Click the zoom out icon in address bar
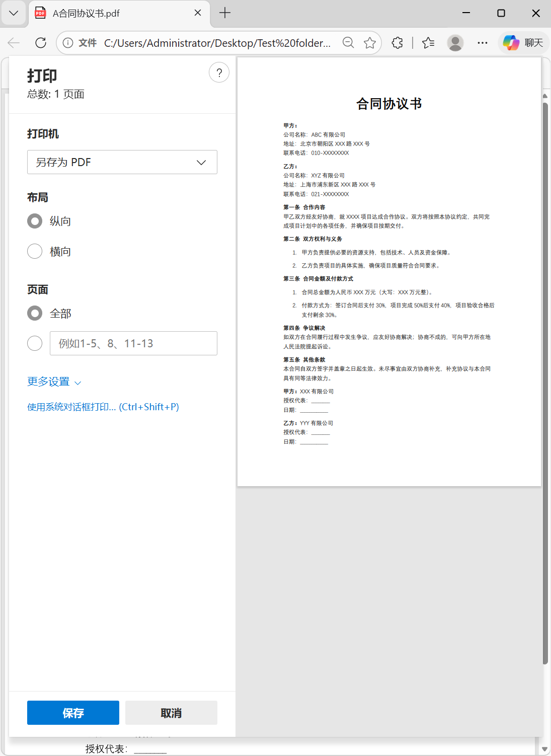 (x=348, y=43)
